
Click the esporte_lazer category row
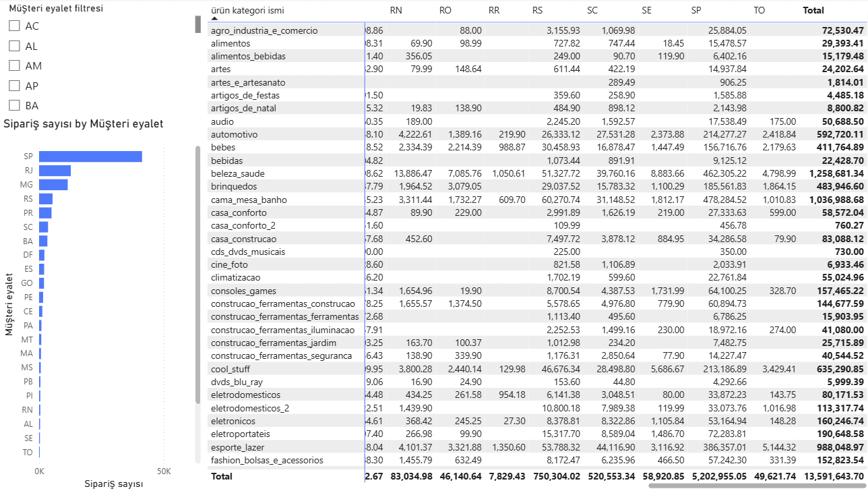coord(237,447)
